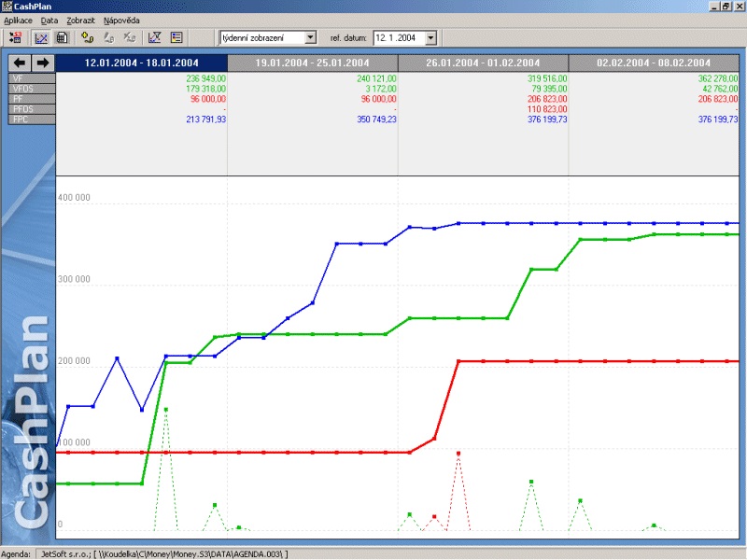747x560 pixels.
Task: Go to next week with right arrow
Action: tap(43, 63)
